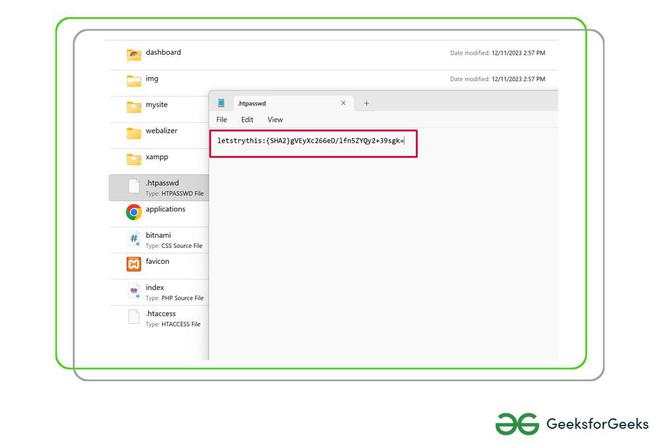Select the mysite folder name
Image resolution: width=660 pixels, height=446 pixels.
click(157, 105)
